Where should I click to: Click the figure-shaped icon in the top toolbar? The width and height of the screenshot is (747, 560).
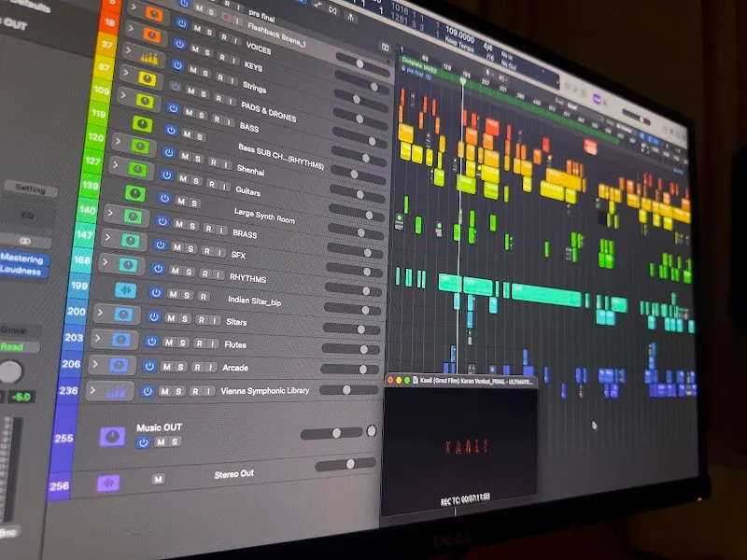(351, 18)
